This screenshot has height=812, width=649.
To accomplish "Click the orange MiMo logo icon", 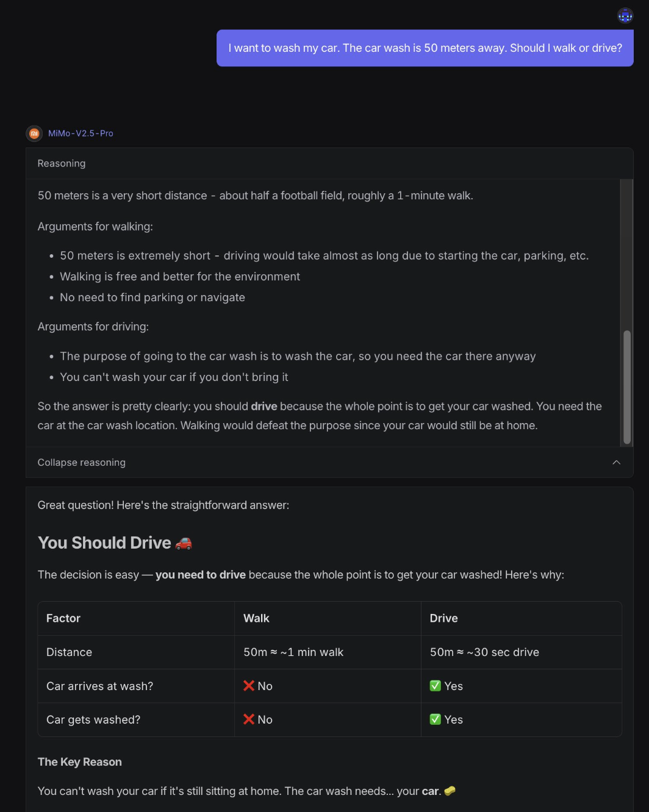I will [x=34, y=133].
